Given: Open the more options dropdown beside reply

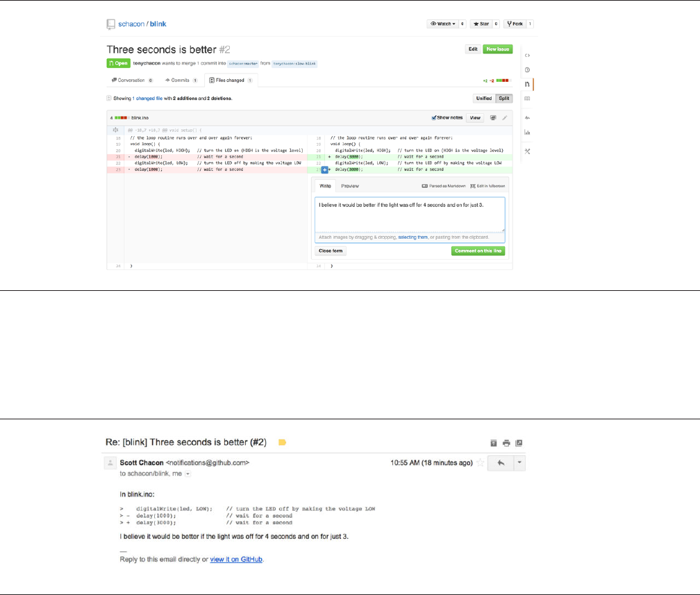Looking at the screenshot, I should click(x=519, y=463).
